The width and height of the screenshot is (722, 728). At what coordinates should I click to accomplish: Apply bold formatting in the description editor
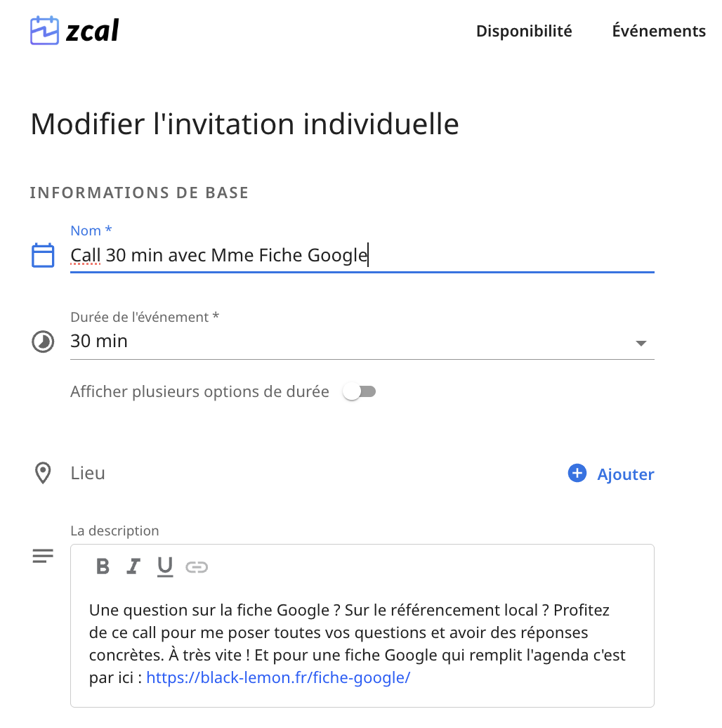click(x=103, y=566)
